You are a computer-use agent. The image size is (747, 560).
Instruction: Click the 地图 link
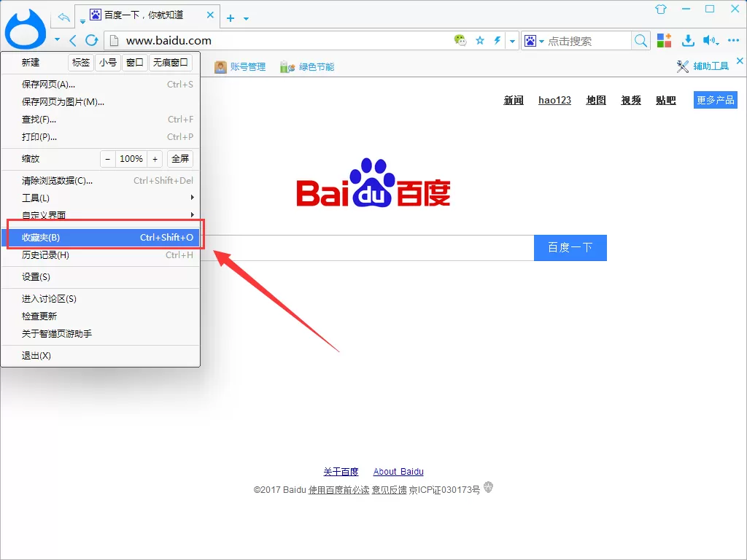(596, 101)
